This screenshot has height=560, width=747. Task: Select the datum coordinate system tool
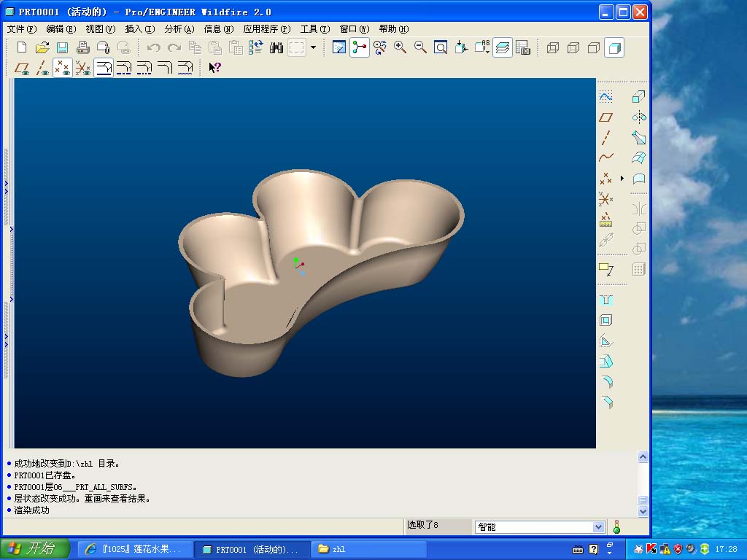pyautogui.click(x=606, y=199)
